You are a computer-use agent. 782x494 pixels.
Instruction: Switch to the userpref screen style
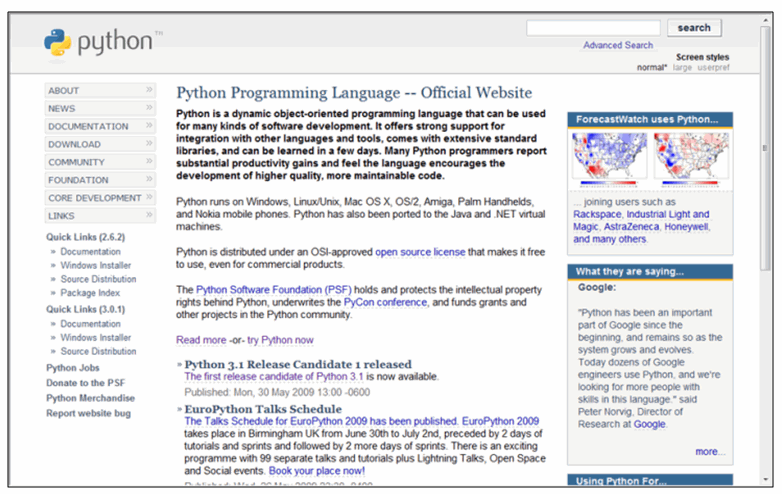713,67
